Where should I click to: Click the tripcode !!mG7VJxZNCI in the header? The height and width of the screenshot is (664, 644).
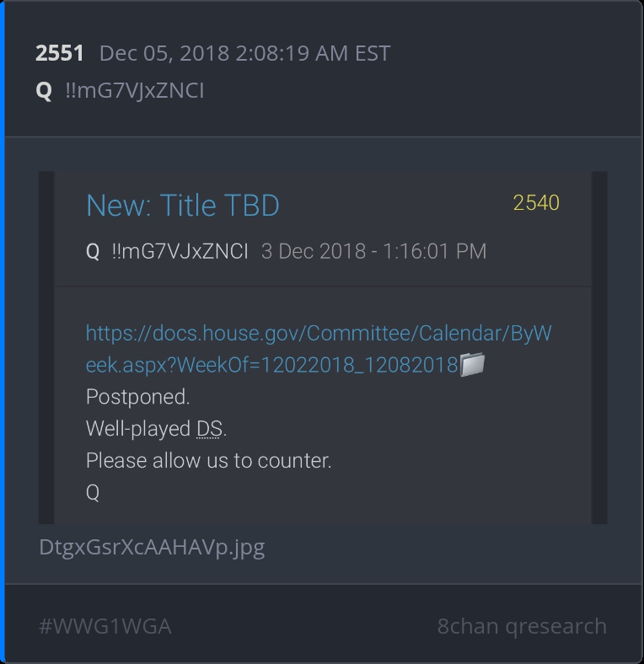(135, 91)
